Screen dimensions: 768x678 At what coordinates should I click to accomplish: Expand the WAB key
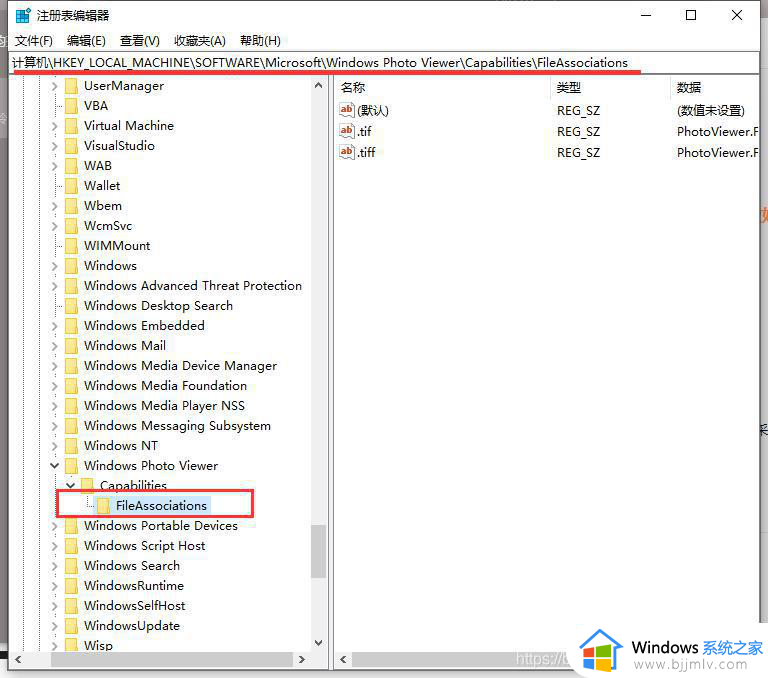click(x=54, y=166)
